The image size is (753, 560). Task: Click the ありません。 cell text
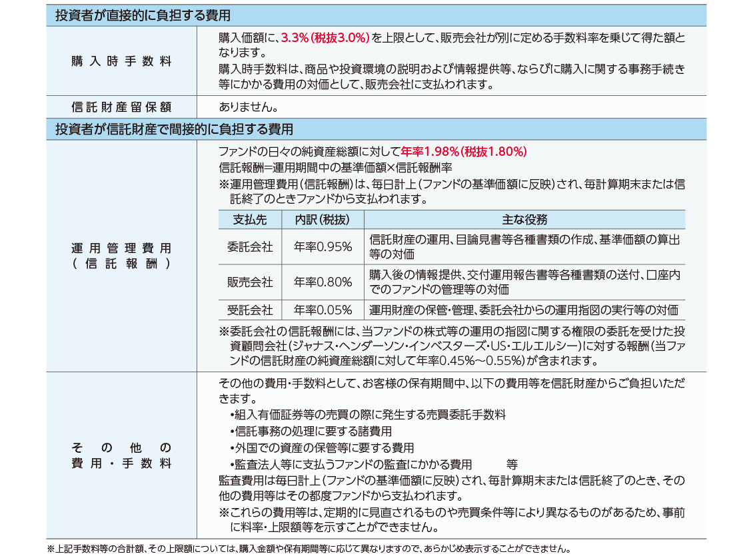[x=248, y=107]
